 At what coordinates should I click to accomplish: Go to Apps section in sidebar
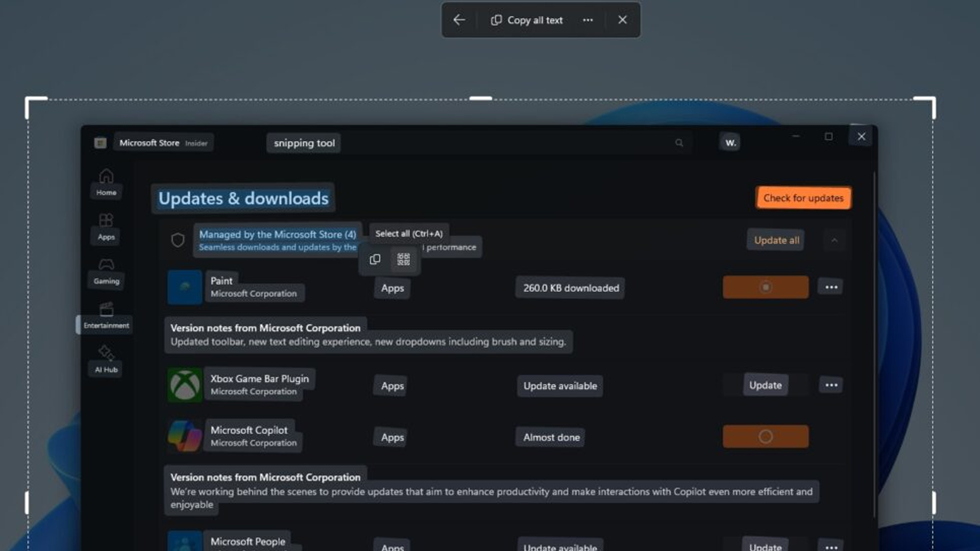(x=106, y=227)
